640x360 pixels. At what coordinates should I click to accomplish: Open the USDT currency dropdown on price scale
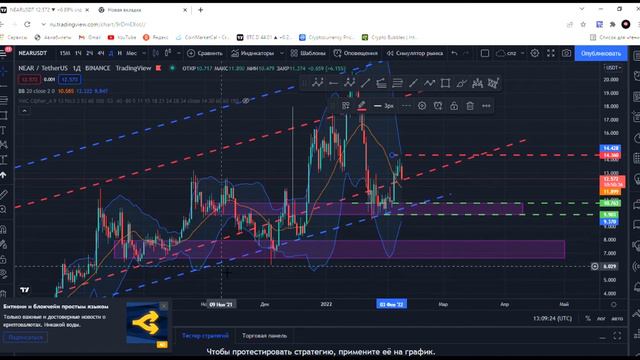click(613, 68)
